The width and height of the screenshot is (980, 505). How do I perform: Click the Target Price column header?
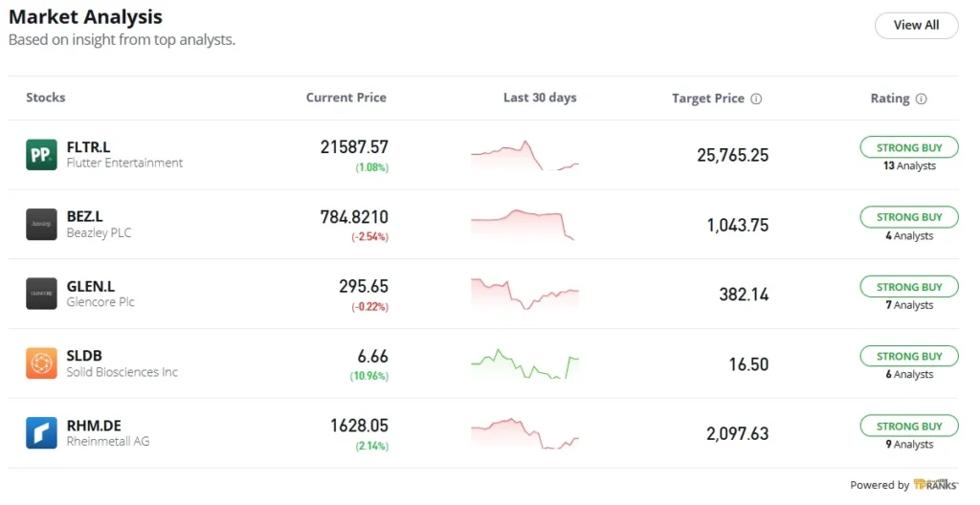point(708,99)
